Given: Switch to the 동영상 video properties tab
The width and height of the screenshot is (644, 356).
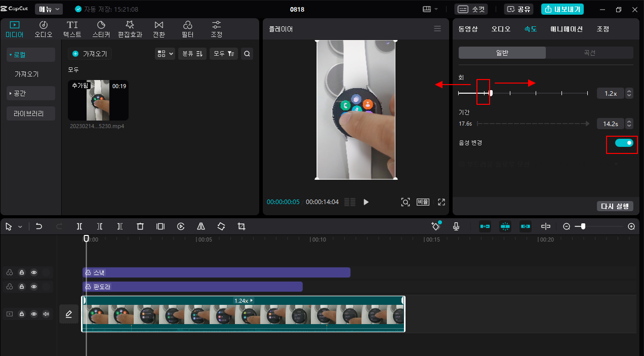Looking at the screenshot, I should point(468,29).
